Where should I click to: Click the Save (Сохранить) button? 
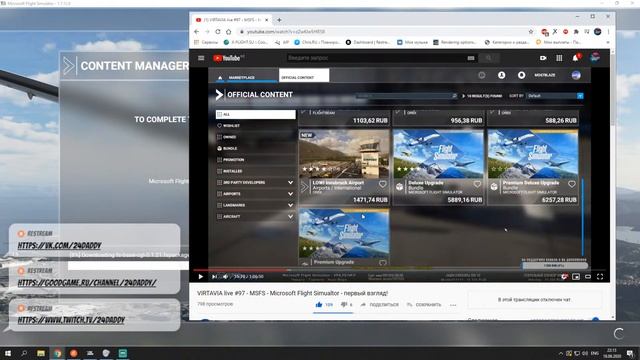coord(424,304)
